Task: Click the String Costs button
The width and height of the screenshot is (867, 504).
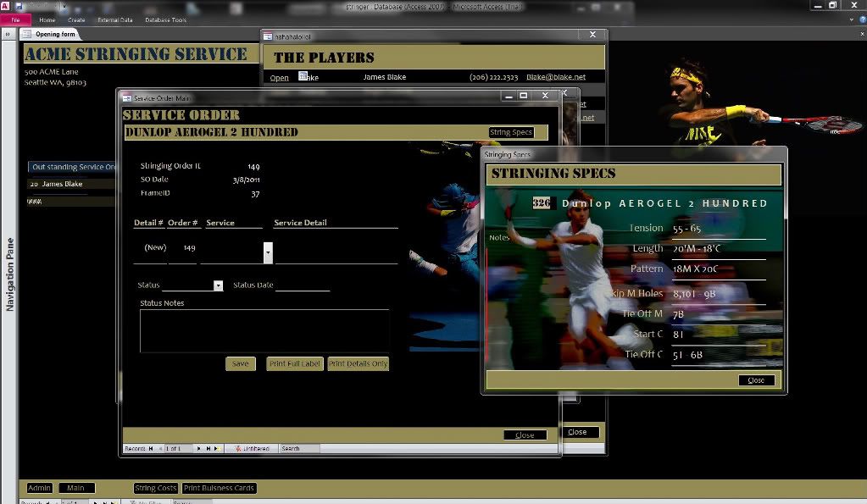Action: (155, 488)
